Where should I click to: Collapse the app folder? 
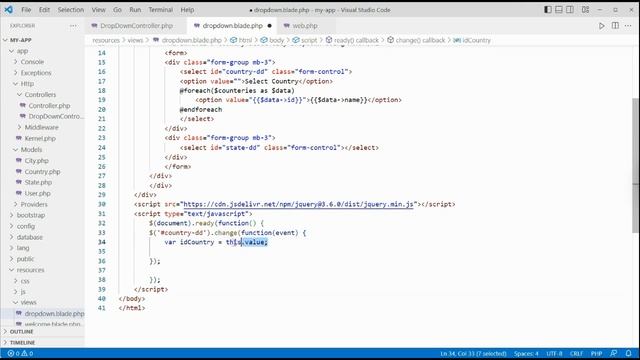pos(42,51)
